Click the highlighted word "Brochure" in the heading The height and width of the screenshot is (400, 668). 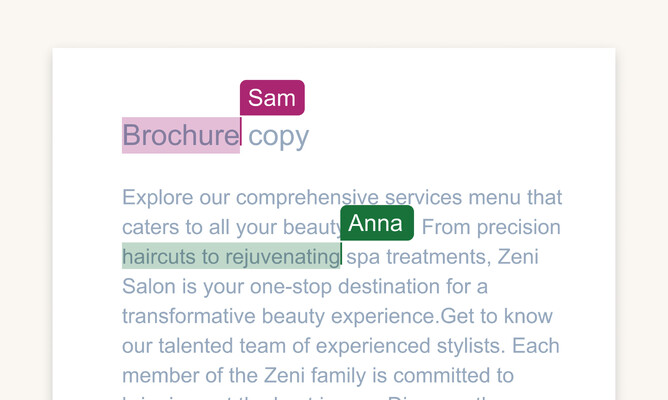181,136
